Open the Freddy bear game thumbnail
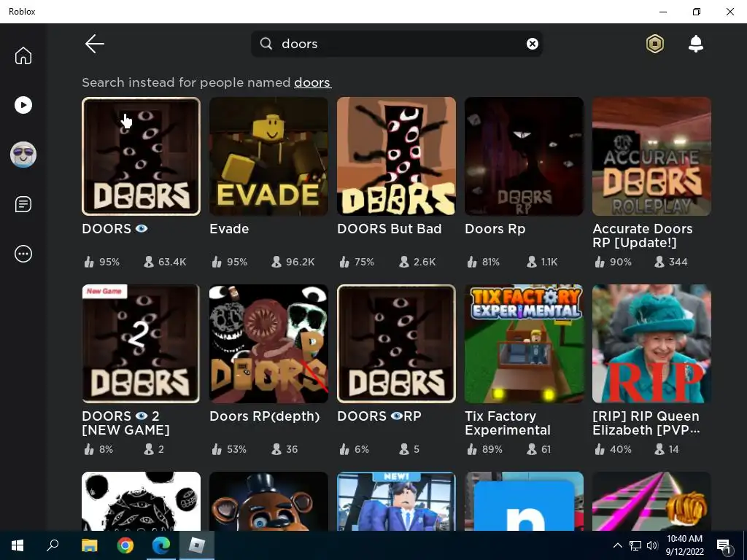 pos(268,501)
